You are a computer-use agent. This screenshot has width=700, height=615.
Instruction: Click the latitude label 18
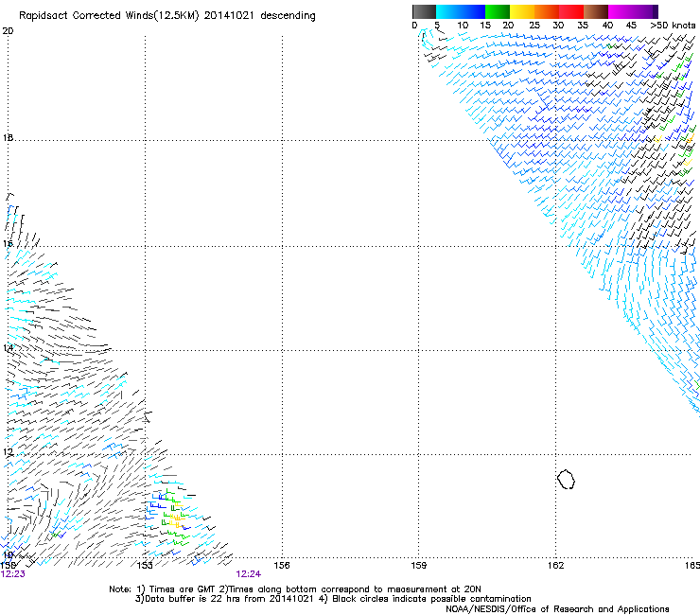click(x=8, y=137)
